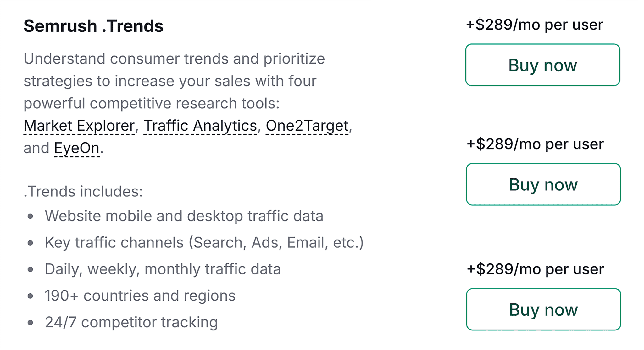Select the topmost +$289/mo per user price
This screenshot has height=350, width=644.
534,25
